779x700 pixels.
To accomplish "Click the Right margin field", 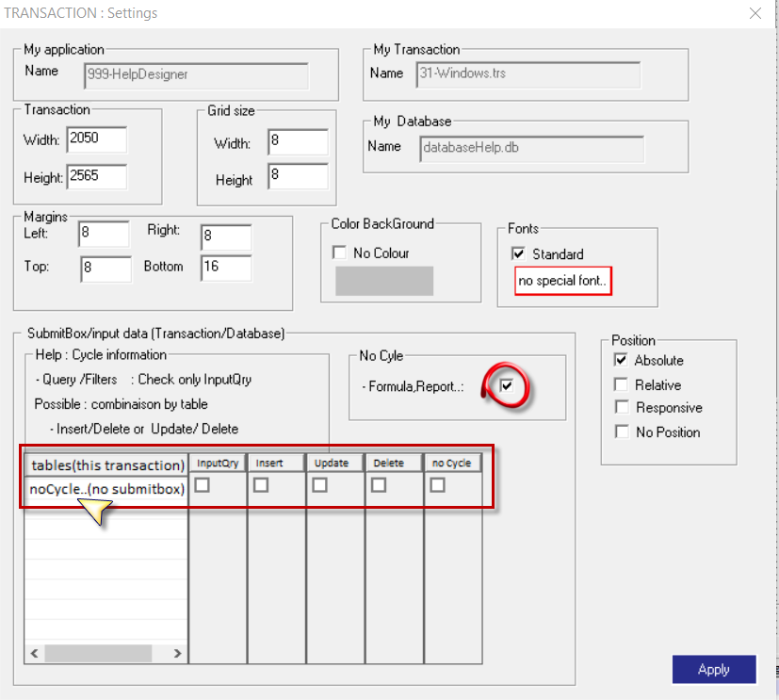I will pos(226,237).
